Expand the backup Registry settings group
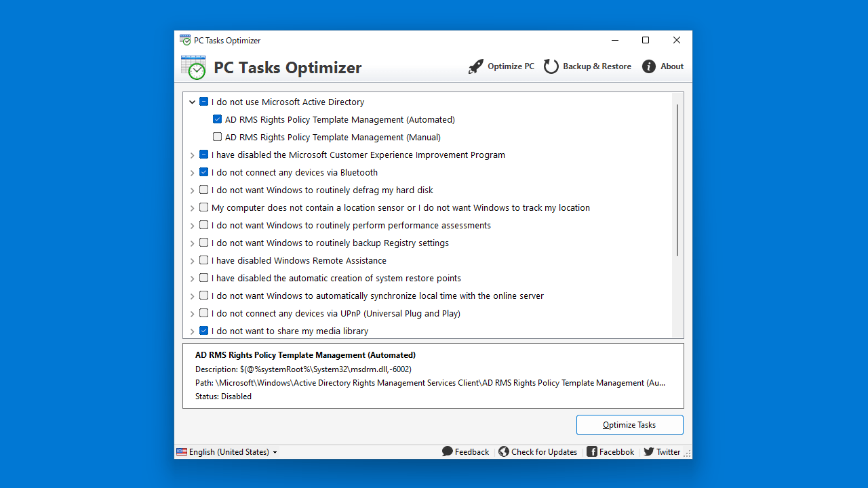 tap(192, 243)
